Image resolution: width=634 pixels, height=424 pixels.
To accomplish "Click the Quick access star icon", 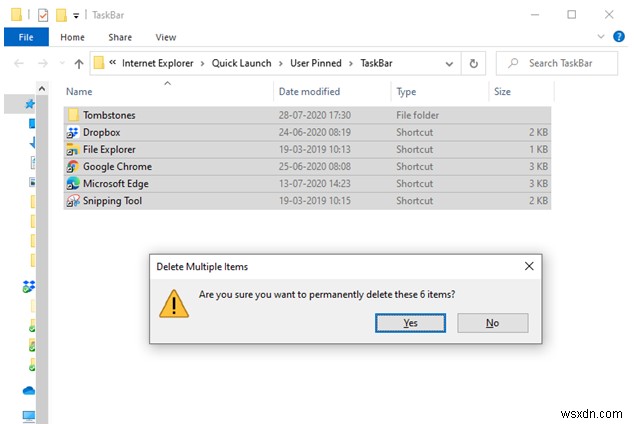I will (30, 104).
